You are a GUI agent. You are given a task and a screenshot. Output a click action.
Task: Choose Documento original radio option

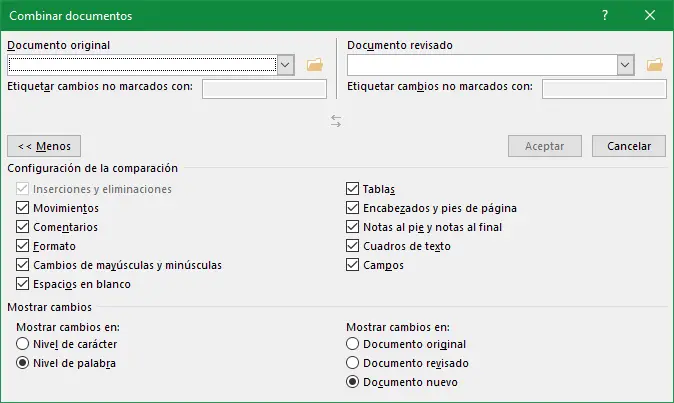pyautogui.click(x=352, y=345)
